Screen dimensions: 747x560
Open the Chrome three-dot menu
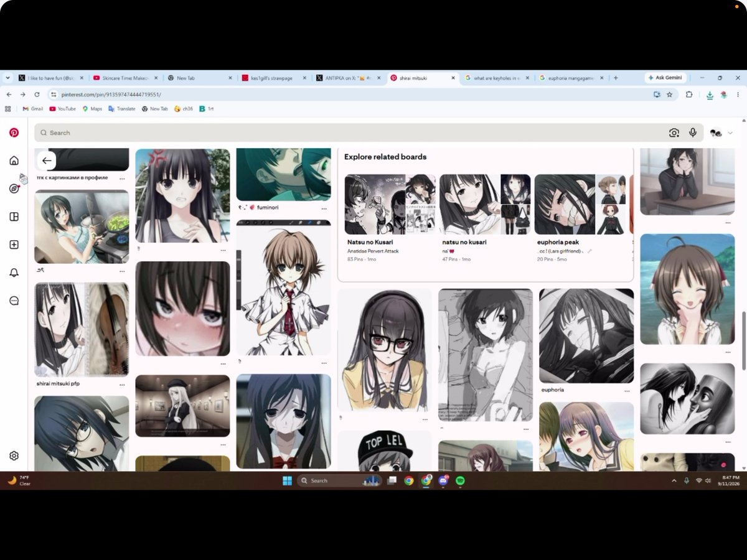737,95
